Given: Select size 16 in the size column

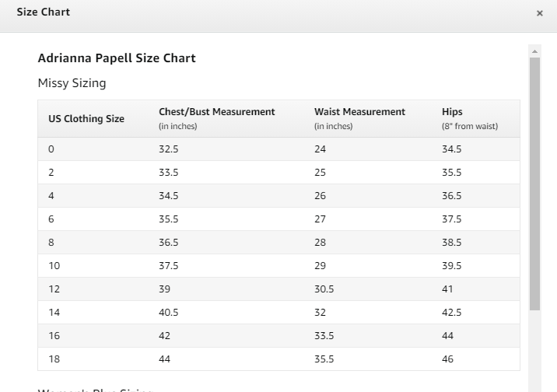Looking at the screenshot, I should pos(54,336).
